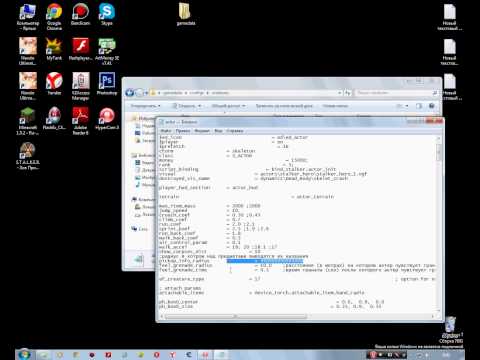Click the Explorer search field

(x=397, y=93)
